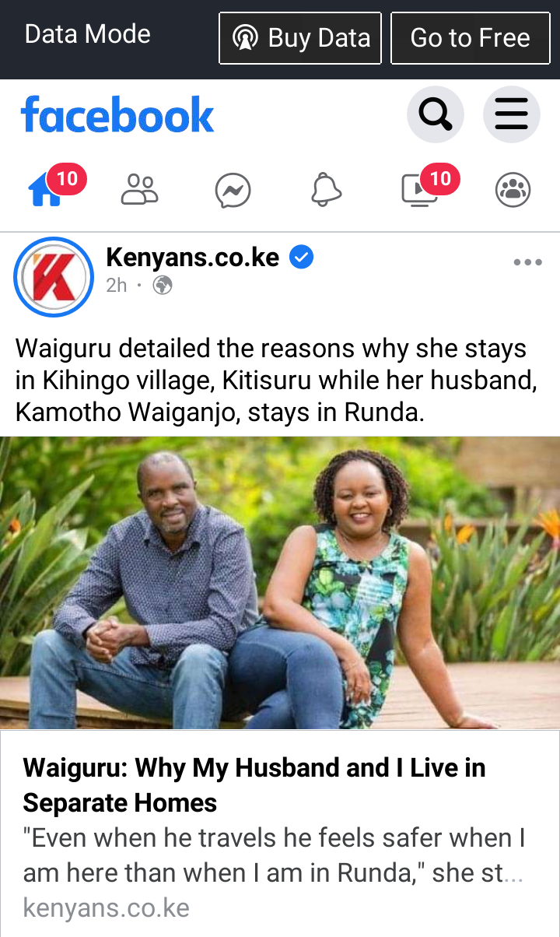Open the Friends tab
The width and height of the screenshot is (560, 937).
[x=140, y=189]
